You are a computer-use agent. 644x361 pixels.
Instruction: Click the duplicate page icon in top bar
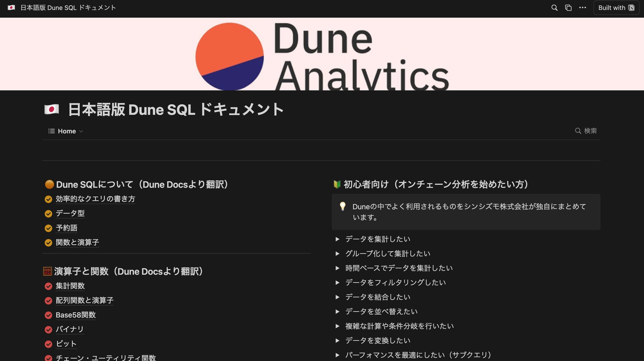568,8
